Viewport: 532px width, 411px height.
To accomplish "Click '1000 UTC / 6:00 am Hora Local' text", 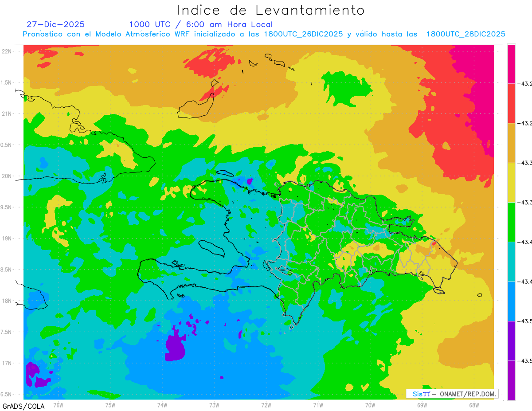I will point(201,25).
